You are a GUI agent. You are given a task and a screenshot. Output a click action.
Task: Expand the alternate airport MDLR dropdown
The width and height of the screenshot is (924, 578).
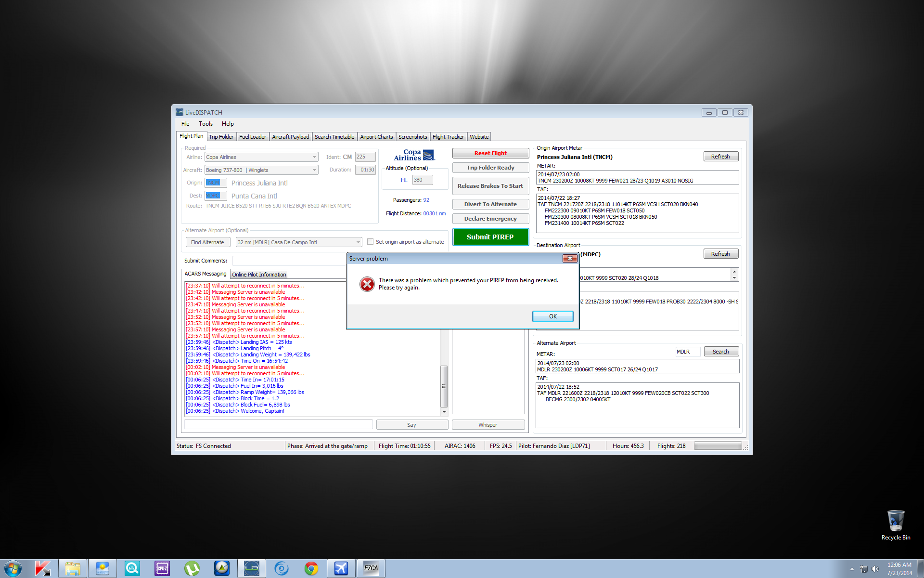coord(358,242)
